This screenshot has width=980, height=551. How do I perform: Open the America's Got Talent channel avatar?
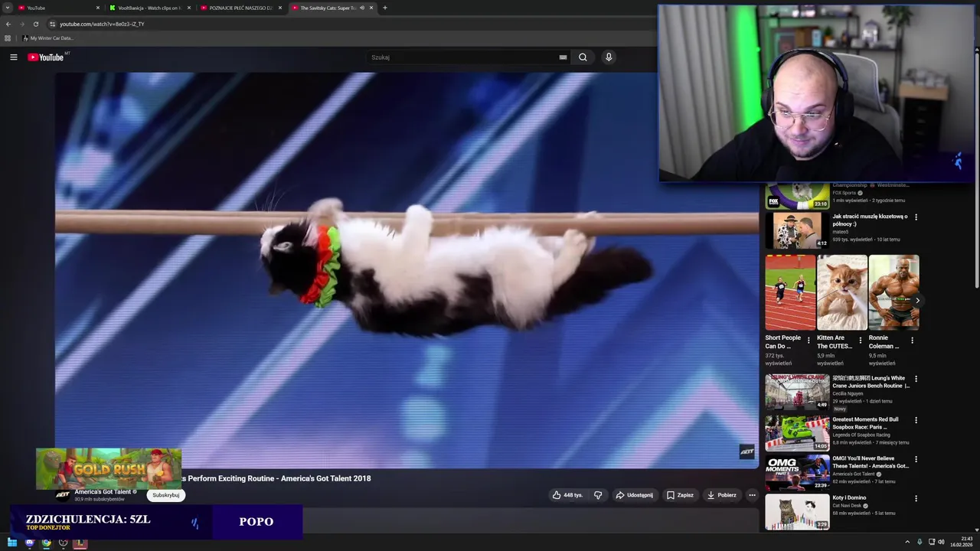click(63, 495)
